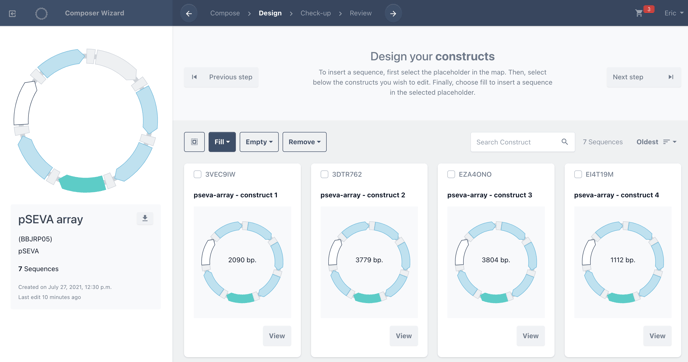Click the forward arrow after Review

[393, 14]
